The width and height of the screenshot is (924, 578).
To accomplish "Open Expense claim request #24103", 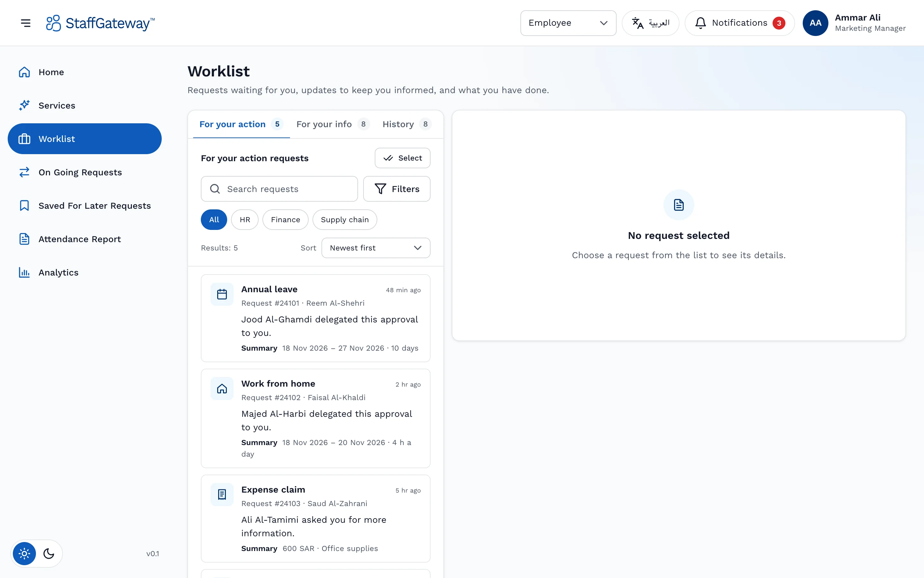I will pyautogui.click(x=315, y=518).
